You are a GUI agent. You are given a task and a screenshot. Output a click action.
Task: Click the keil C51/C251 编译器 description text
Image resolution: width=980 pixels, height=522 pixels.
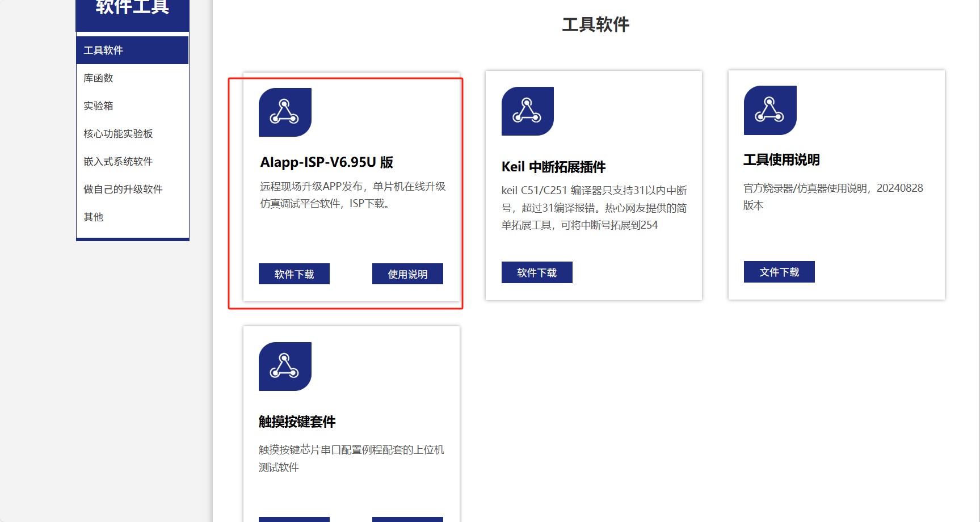[x=594, y=208]
